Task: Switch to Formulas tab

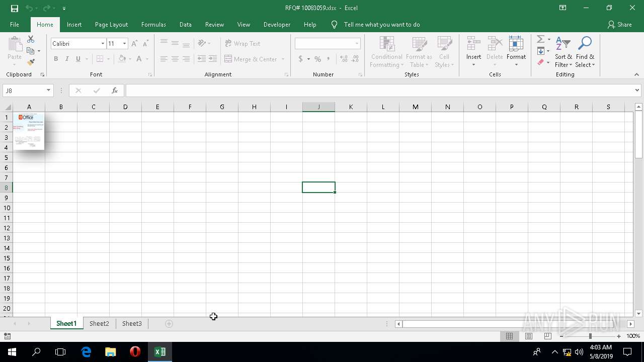Action: 153,25
